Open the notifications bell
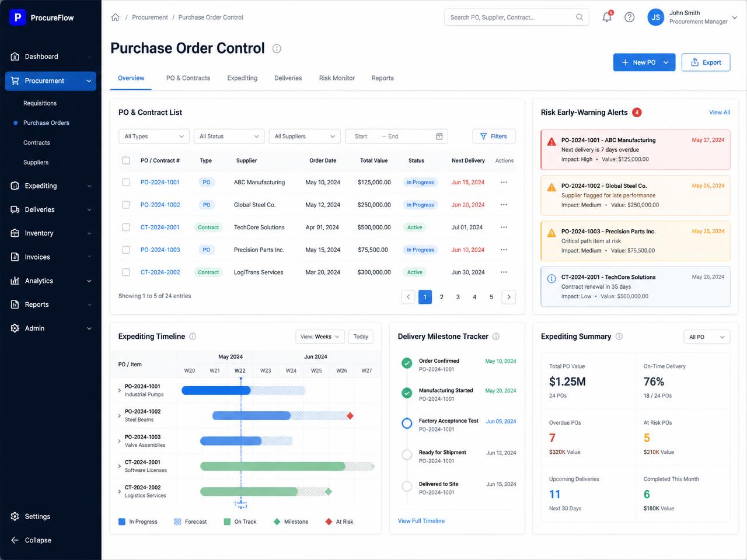747x560 pixels. pos(607,17)
